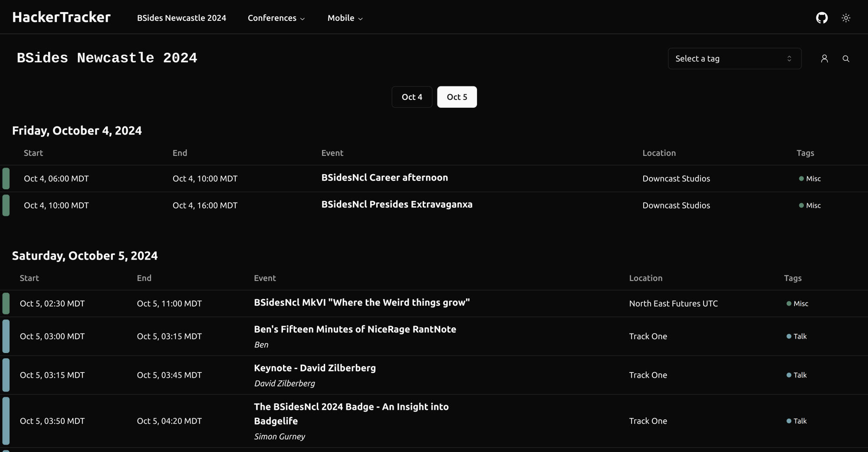
Task: Open the GitHub repository icon
Action: pyautogui.click(x=822, y=18)
